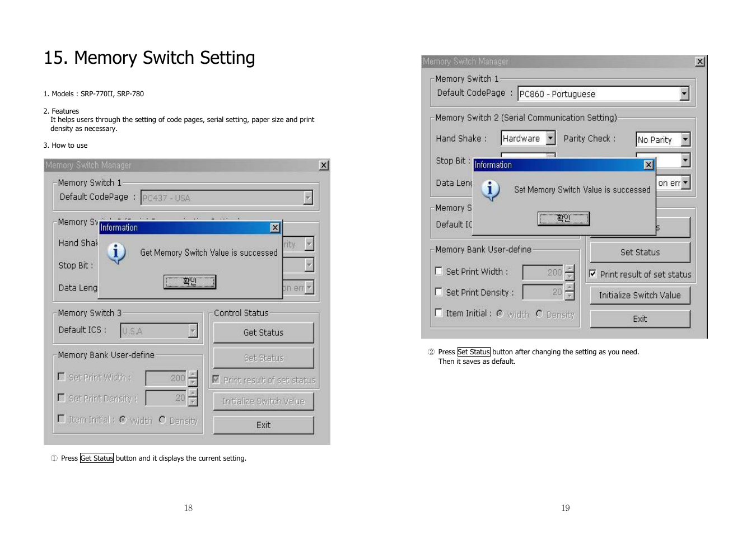Toggle Print result of set status, right window
Screen dimensions: 756x534
click(593, 274)
